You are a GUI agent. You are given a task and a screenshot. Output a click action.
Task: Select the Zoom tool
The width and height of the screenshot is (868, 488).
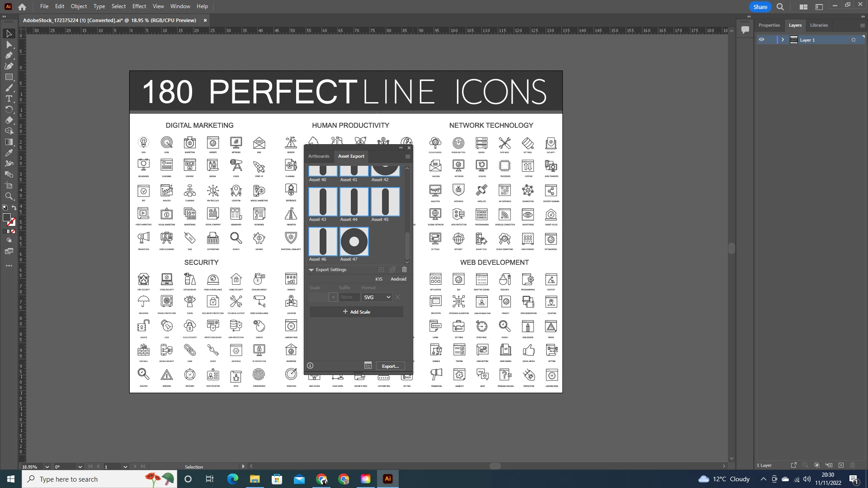coord(9,196)
